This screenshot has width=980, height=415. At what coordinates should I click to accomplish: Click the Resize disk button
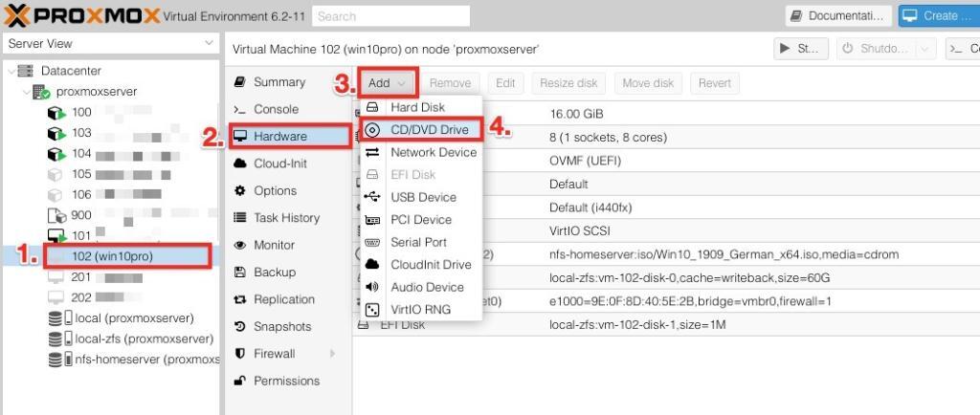point(568,83)
